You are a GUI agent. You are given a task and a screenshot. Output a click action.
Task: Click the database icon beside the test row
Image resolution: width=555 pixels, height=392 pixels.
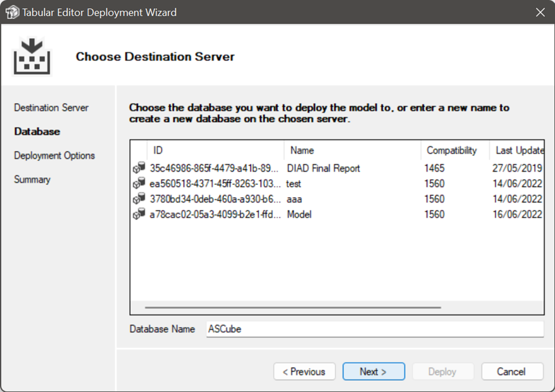pyautogui.click(x=139, y=184)
